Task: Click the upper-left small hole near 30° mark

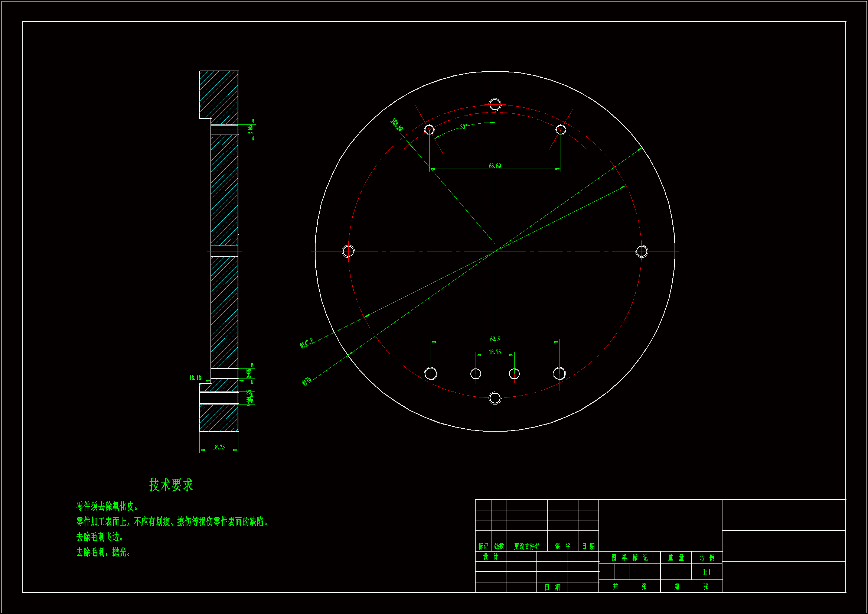Action: [429, 130]
